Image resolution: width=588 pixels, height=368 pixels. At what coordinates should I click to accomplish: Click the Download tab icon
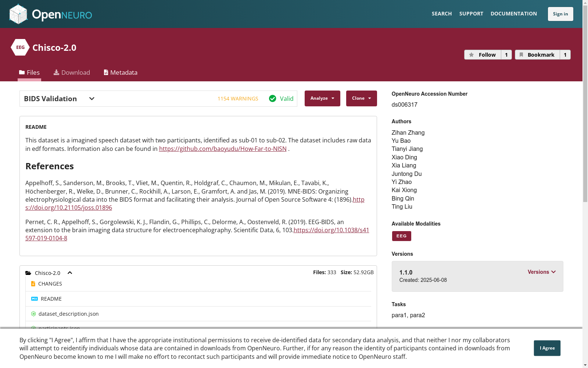[x=56, y=72]
